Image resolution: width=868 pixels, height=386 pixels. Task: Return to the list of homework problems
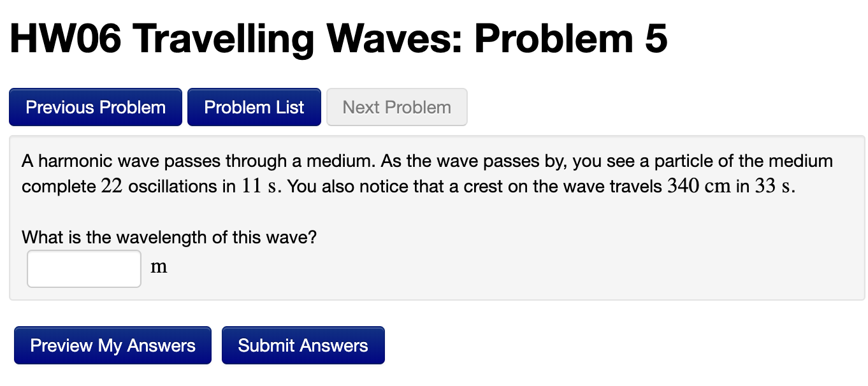click(x=254, y=107)
